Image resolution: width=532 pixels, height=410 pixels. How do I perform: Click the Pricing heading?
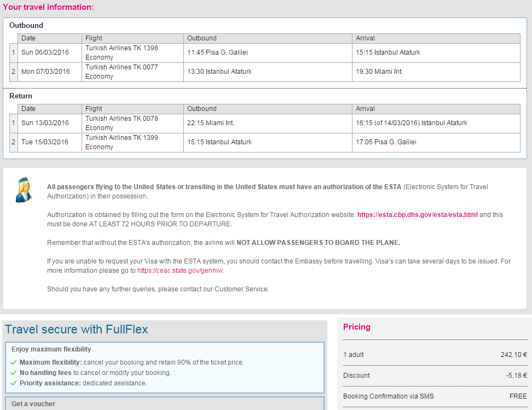coord(357,327)
